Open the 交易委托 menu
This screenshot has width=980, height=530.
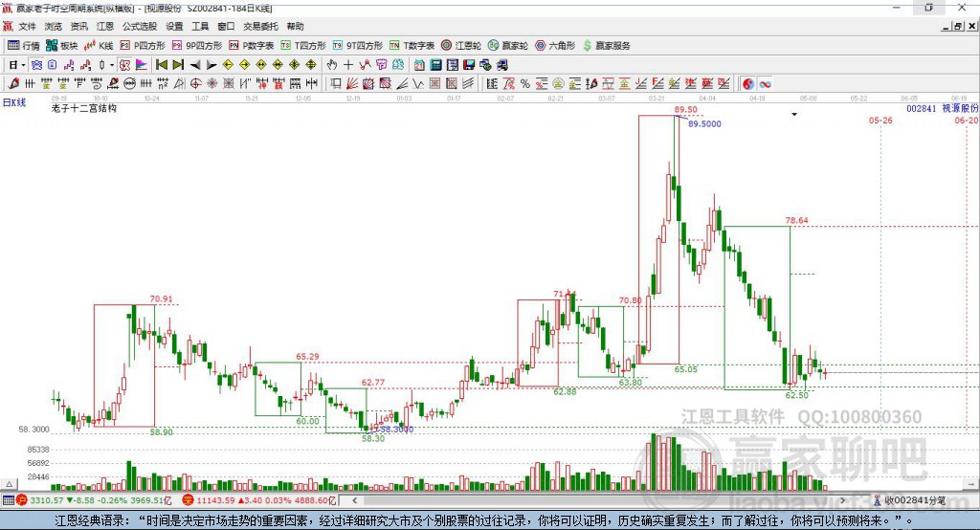(x=260, y=26)
